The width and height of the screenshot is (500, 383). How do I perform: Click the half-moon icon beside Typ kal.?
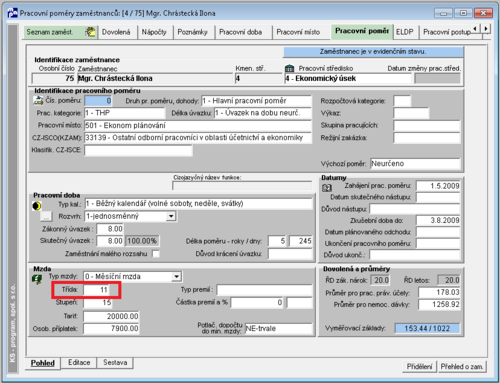[37, 206]
